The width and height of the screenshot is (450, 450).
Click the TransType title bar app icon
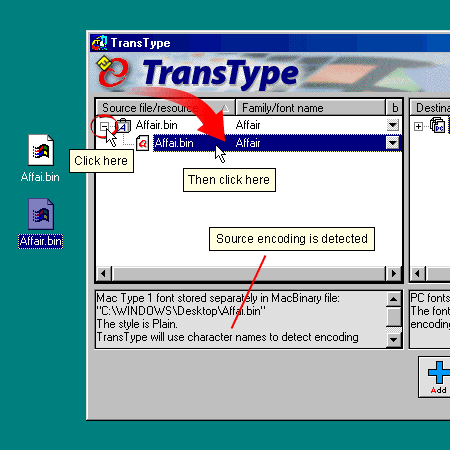(99, 43)
